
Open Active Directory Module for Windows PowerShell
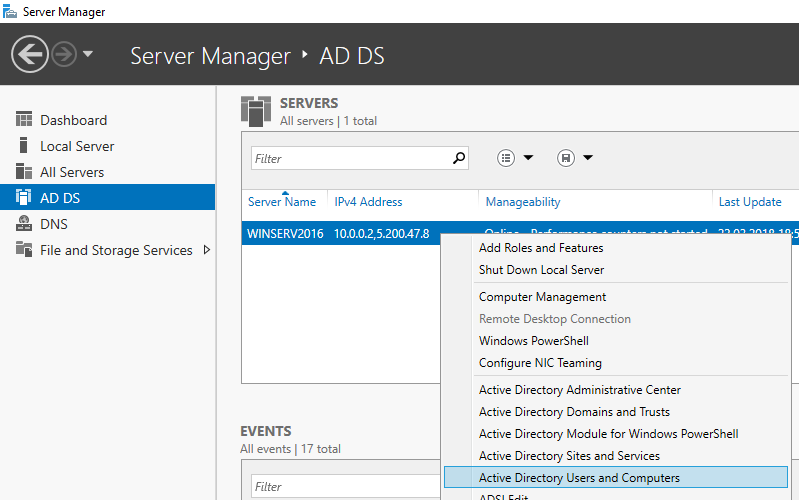(608, 433)
